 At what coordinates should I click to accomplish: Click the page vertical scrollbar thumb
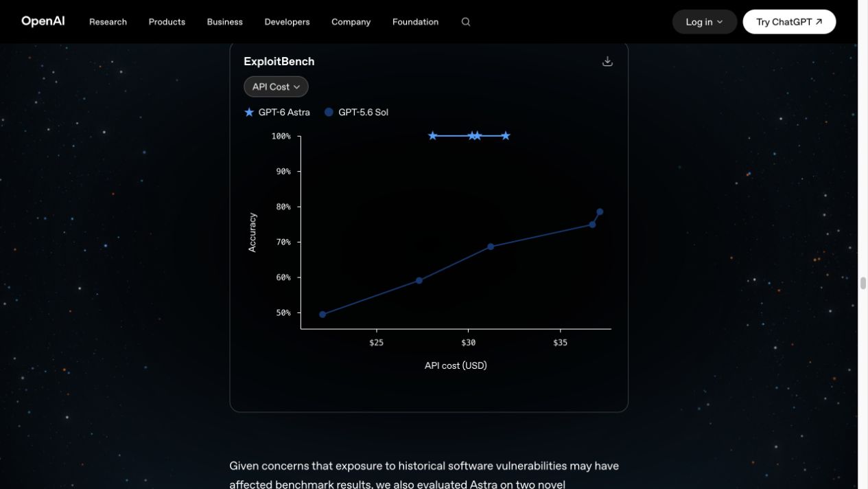tap(863, 283)
